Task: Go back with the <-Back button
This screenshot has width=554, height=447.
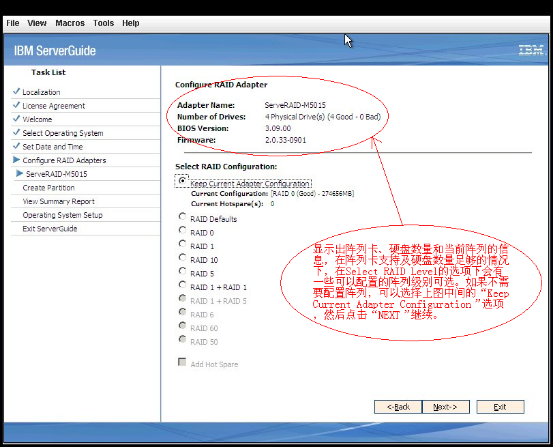Action: click(398, 407)
